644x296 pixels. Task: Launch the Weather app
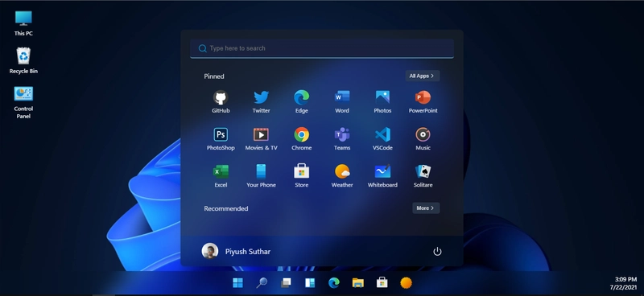[341, 176]
